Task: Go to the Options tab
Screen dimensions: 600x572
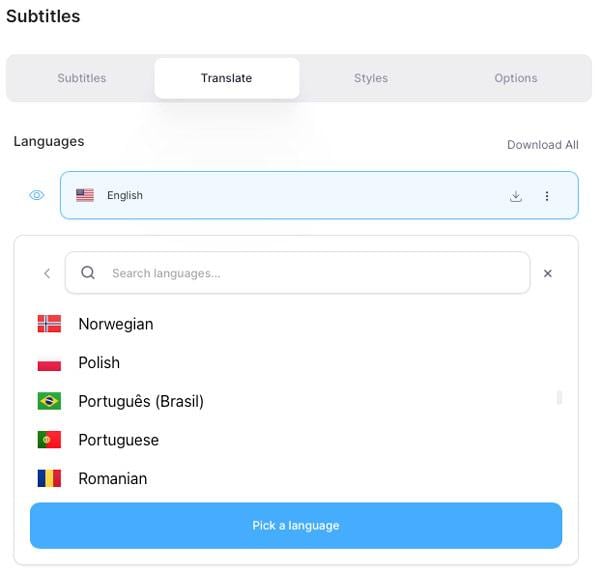Action: (x=516, y=78)
